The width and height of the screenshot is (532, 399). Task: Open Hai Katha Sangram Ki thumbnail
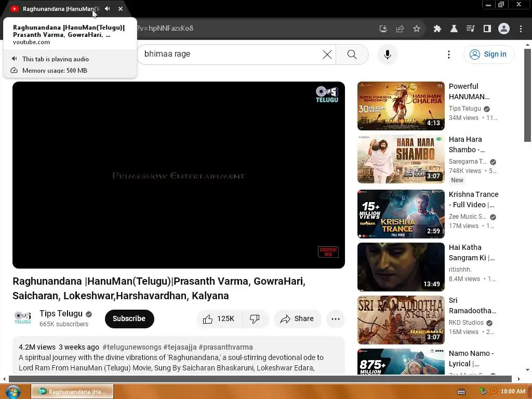point(401,267)
